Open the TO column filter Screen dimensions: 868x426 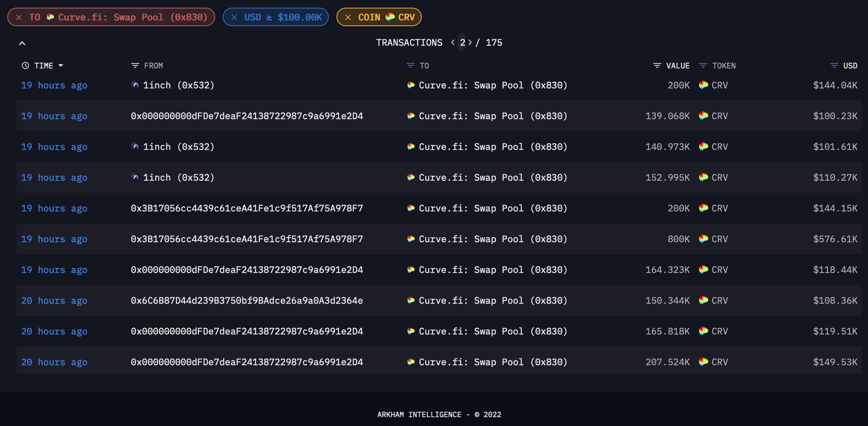pyautogui.click(x=410, y=66)
